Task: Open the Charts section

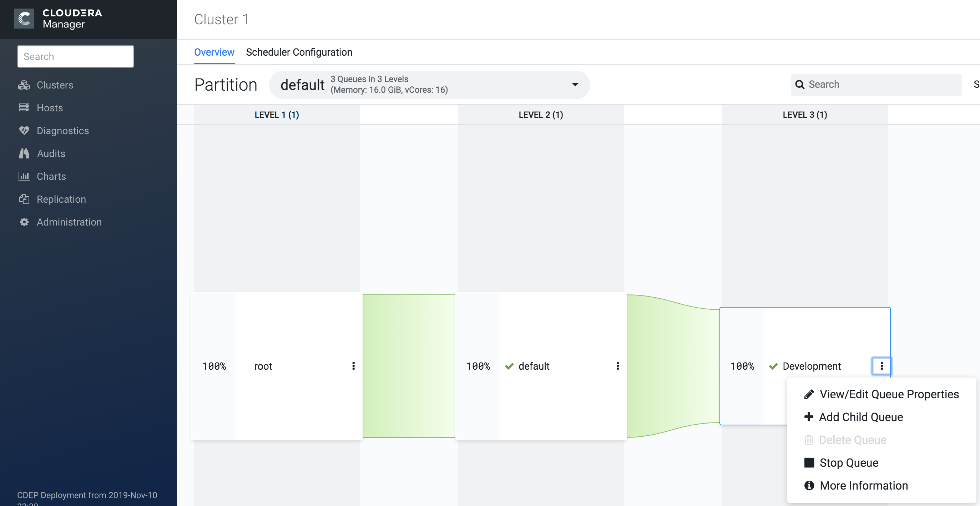Action: [51, 176]
